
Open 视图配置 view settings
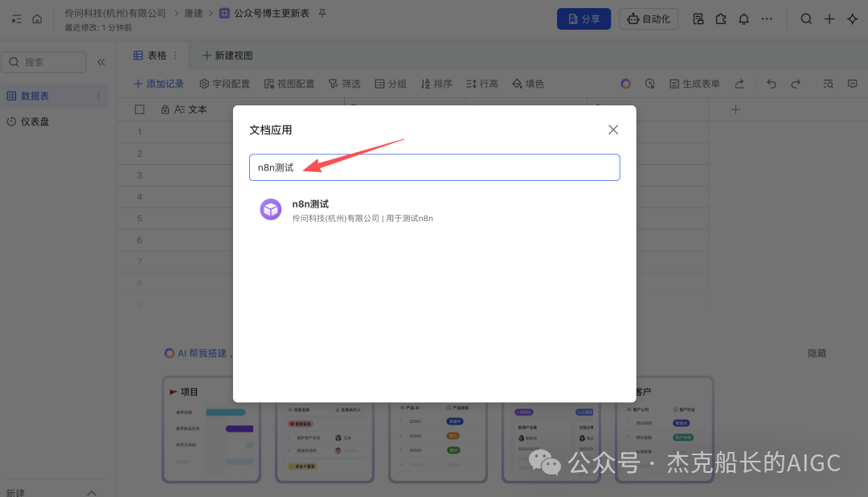[289, 84]
